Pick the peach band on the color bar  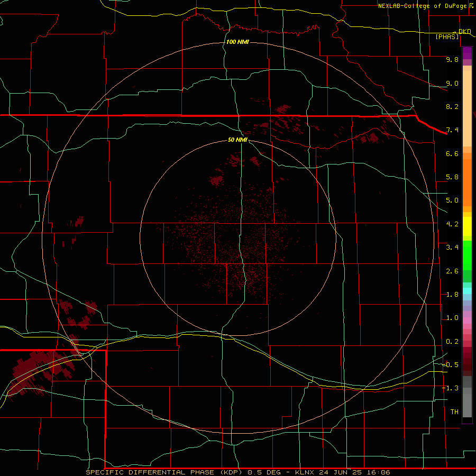467,108
